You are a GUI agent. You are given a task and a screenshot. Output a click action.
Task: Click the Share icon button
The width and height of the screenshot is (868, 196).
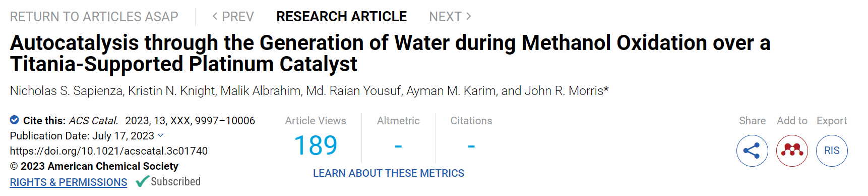point(752,151)
